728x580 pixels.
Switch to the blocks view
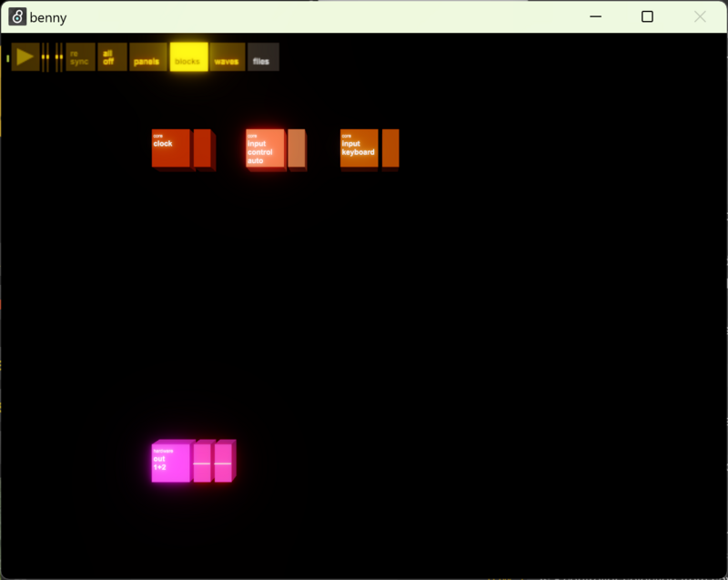[x=188, y=57]
